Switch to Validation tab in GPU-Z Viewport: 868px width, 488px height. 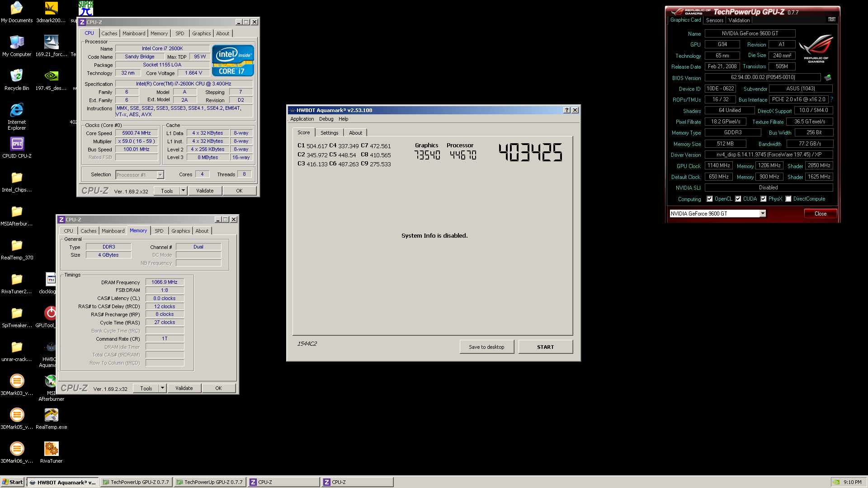[x=739, y=20]
